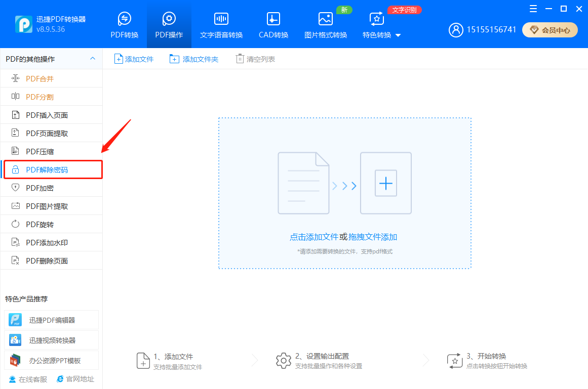The image size is (588, 389).
Task: Click the gear icon beside 设置输出配置
Action: [x=284, y=361]
